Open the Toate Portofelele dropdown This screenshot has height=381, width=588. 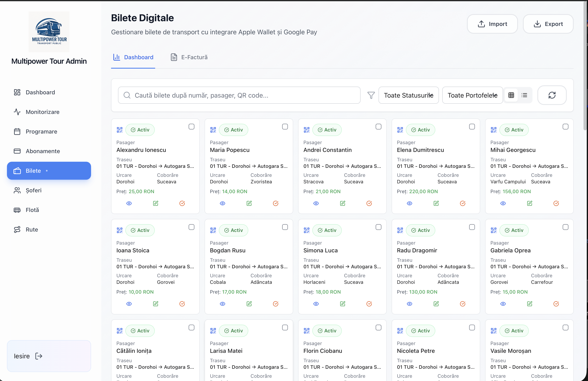point(472,95)
